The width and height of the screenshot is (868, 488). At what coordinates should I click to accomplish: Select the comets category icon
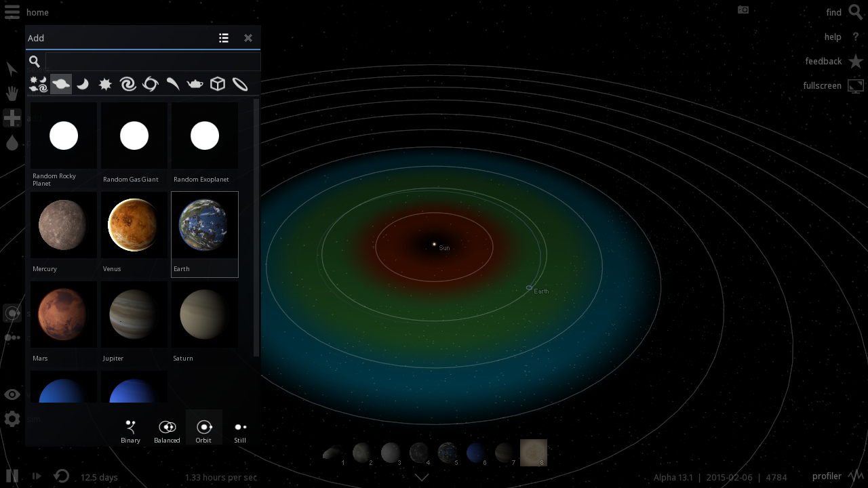click(173, 84)
